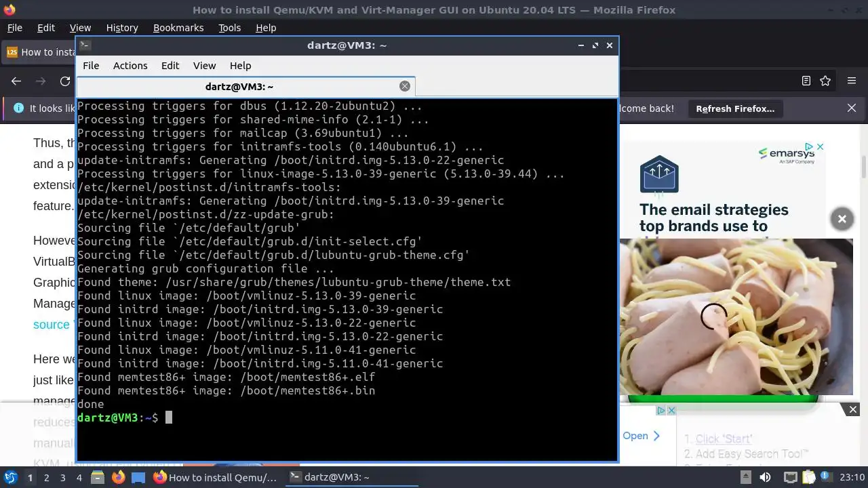The image size is (868, 488).
Task: Close the food video overlay ad
Action: point(842,219)
